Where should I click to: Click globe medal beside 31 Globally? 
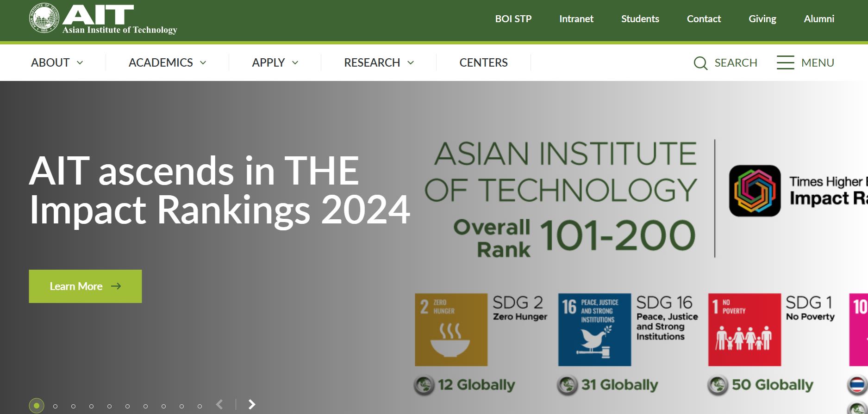(x=568, y=385)
